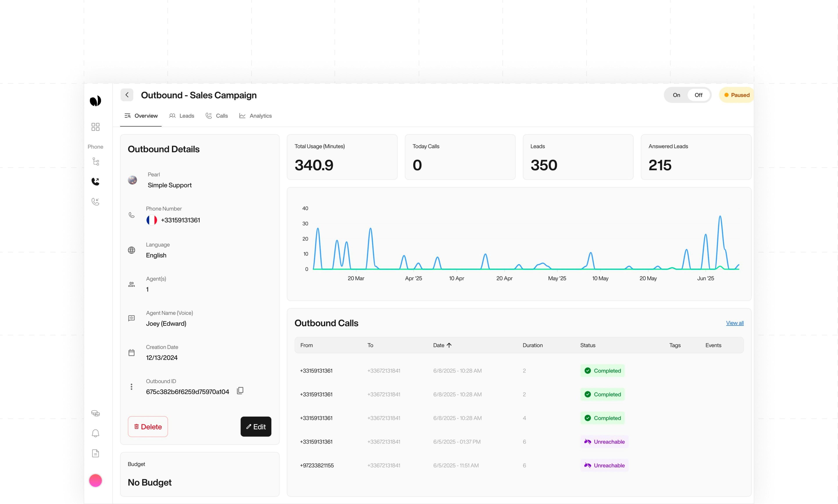This screenshot has width=838, height=504.
Task: Switch the campaign toggle to Off
Action: click(x=698, y=95)
